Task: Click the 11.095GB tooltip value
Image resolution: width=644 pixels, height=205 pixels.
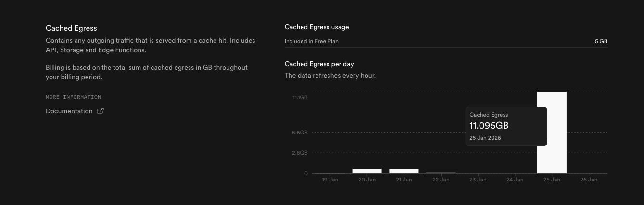Action: click(x=489, y=126)
